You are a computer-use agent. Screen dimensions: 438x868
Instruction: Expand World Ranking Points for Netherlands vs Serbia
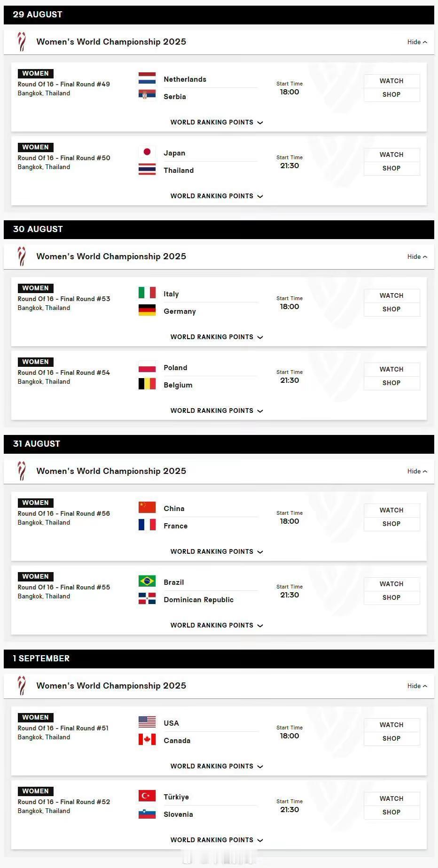(217, 122)
